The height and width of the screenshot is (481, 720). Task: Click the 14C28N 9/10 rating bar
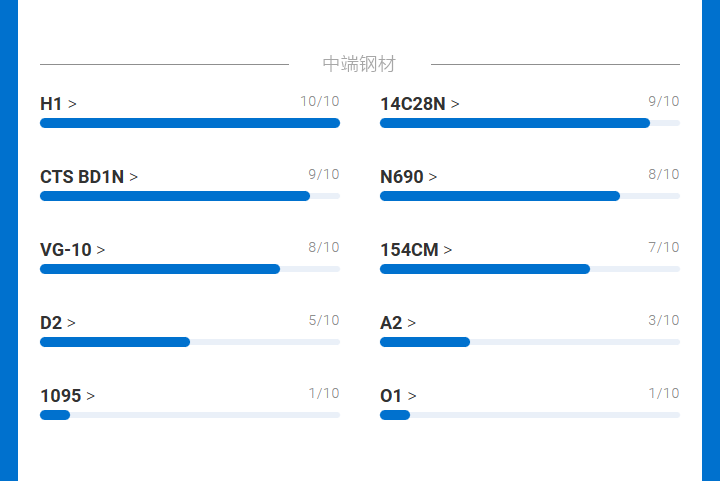click(x=530, y=123)
